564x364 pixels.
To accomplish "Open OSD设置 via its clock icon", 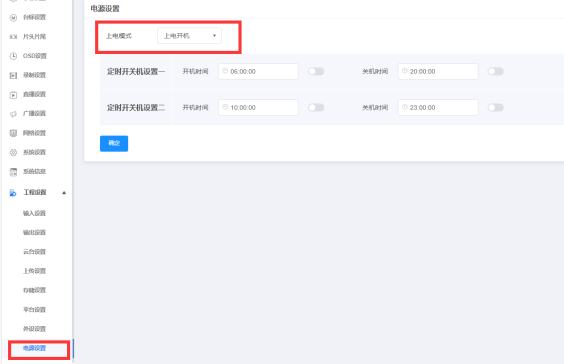I will coord(13,56).
